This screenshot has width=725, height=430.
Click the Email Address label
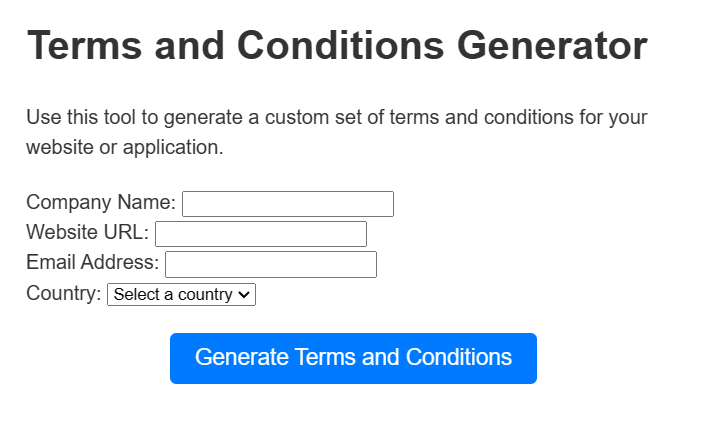coord(92,263)
